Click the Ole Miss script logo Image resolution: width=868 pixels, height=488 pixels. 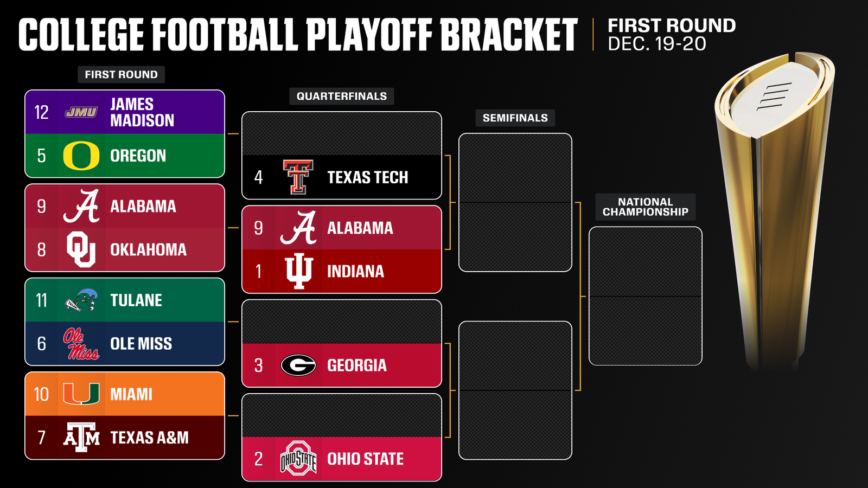(81, 344)
